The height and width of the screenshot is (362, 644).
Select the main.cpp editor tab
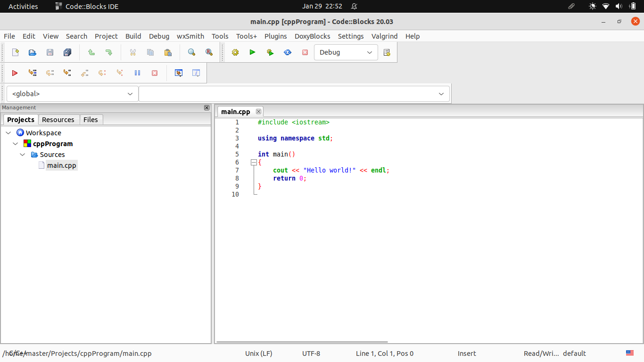pos(236,112)
